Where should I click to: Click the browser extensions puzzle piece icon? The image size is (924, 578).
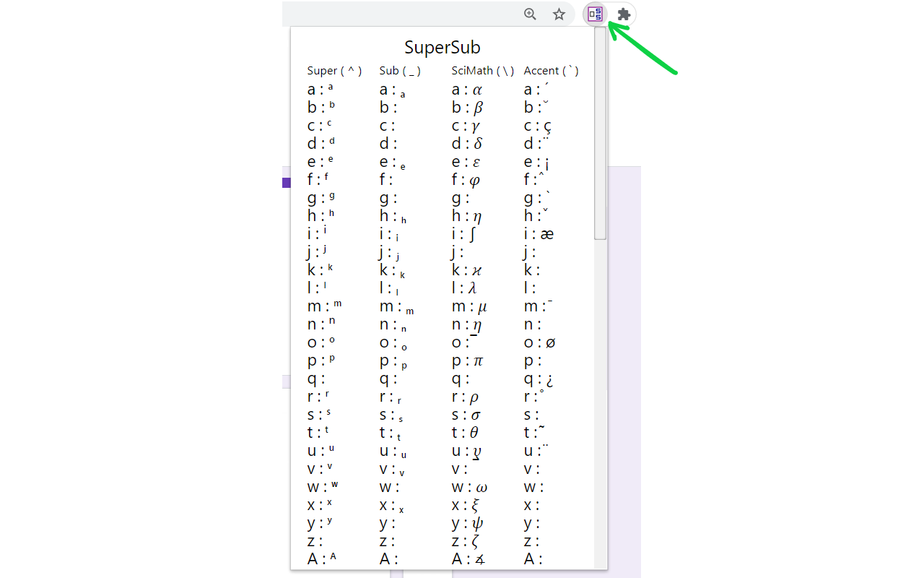coord(622,14)
